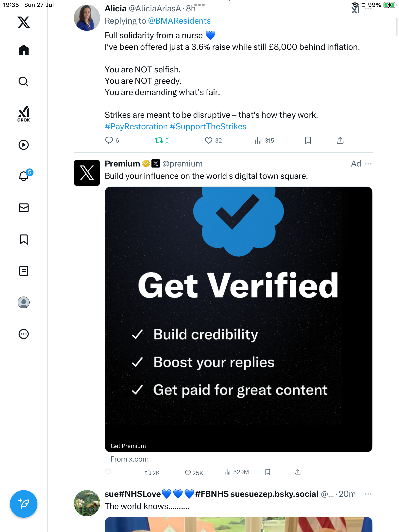Compose a new post with blue button
Image resolution: width=399 pixels, height=532 pixels.
click(24, 504)
